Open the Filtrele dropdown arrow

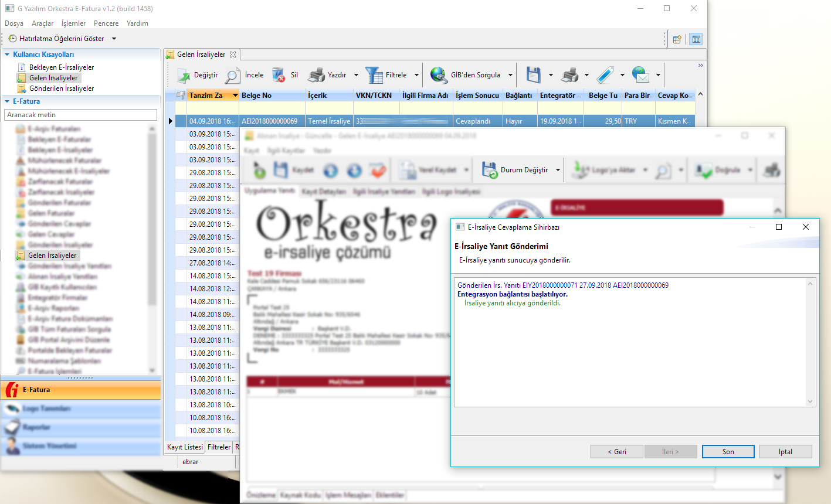point(416,75)
